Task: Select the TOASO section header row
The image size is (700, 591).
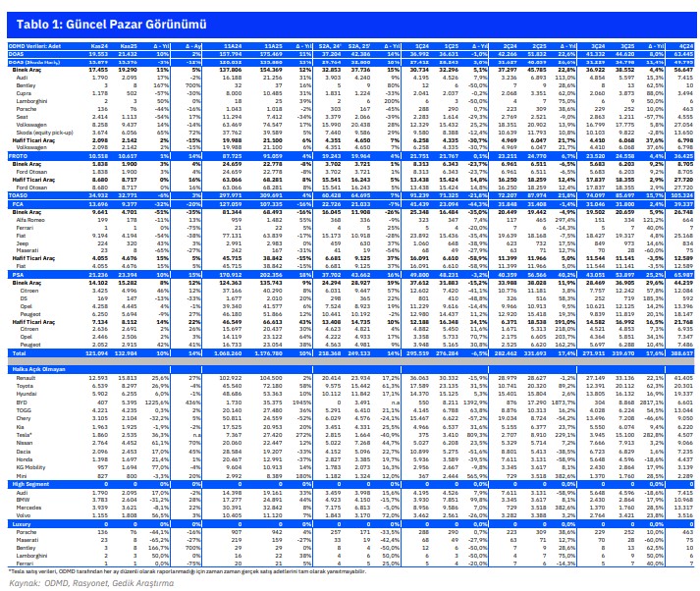Action: (19, 195)
